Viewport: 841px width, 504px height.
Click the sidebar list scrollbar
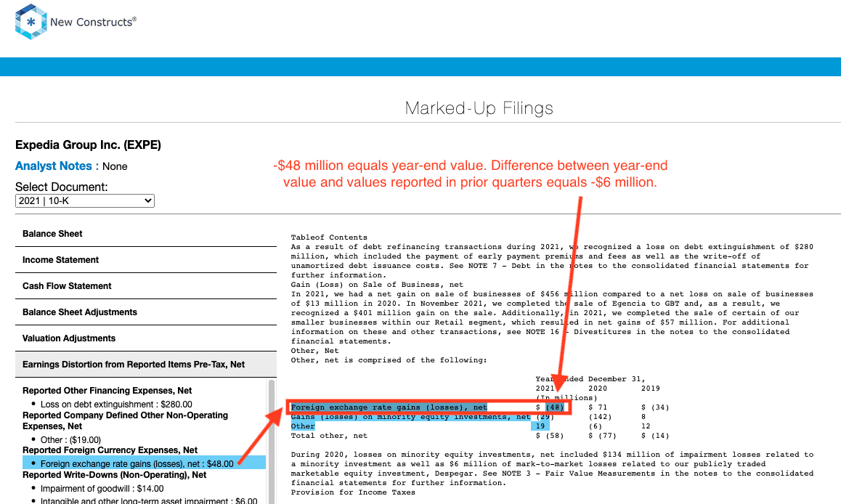point(272,441)
